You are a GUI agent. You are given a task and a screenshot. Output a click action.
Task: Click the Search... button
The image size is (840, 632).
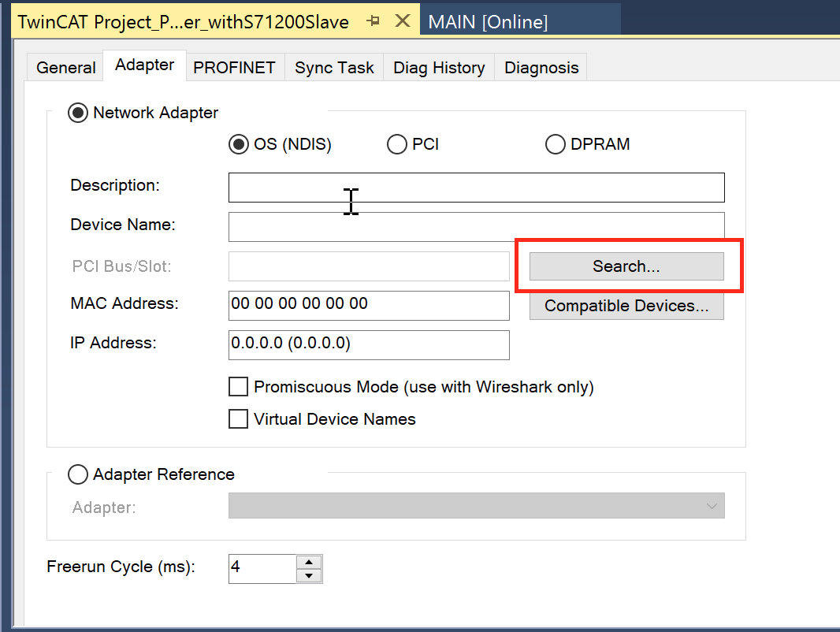click(626, 266)
